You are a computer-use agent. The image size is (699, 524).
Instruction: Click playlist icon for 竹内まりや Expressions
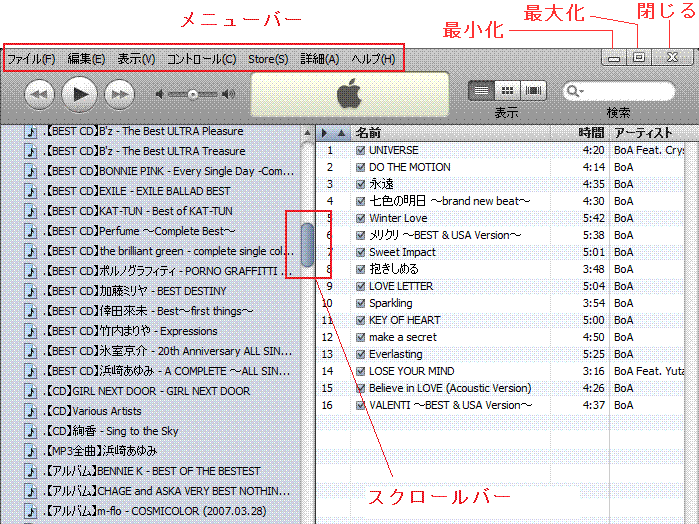click(31, 332)
